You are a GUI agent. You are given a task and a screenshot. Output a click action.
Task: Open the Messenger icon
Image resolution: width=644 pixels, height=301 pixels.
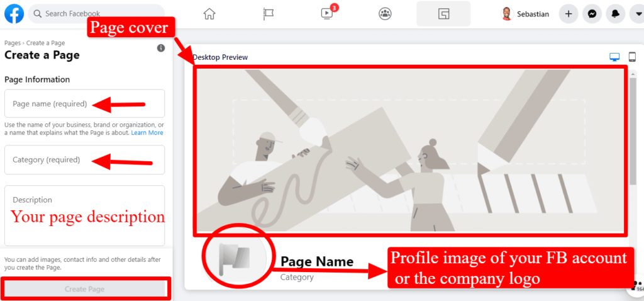point(592,14)
